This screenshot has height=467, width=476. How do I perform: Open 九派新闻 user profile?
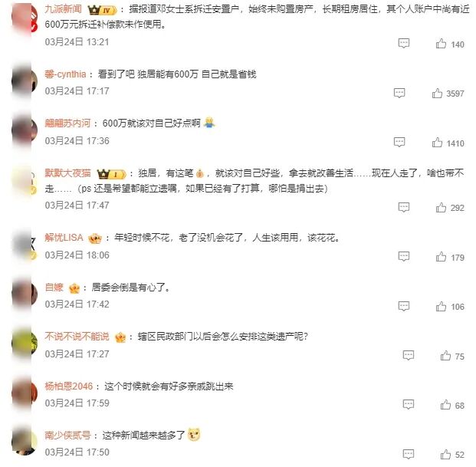tap(63, 9)
